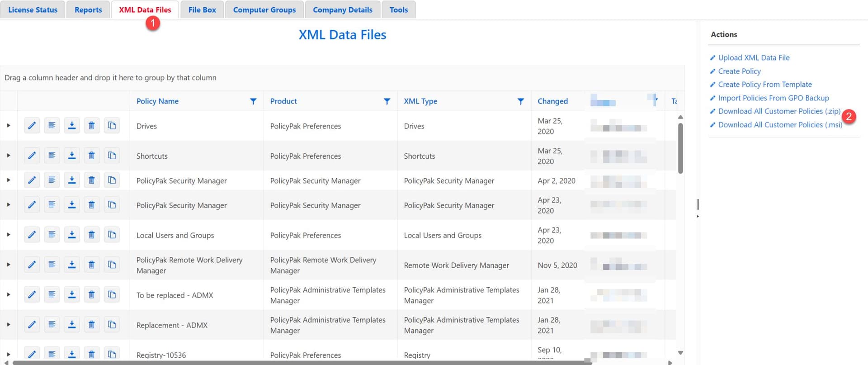Click Download All Customer Policies (.zip)
The height and width of the screenshot is (365, 868).
click(779, 111)
